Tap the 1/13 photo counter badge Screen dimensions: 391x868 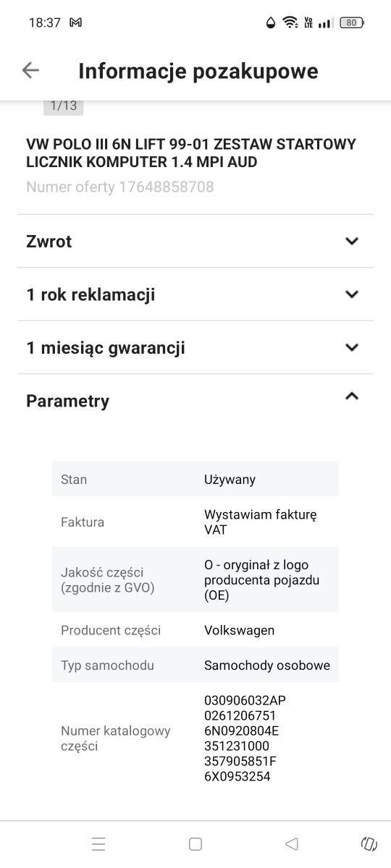tap(64, 106)
